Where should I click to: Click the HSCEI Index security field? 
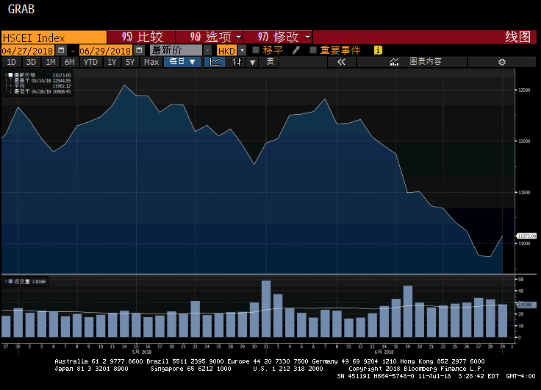coord(54,37)
